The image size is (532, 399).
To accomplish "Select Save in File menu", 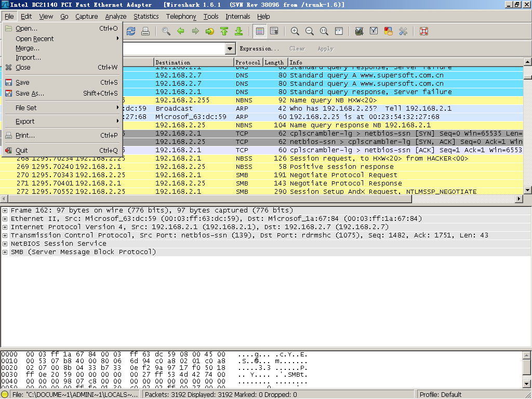I will click(62, 83).
